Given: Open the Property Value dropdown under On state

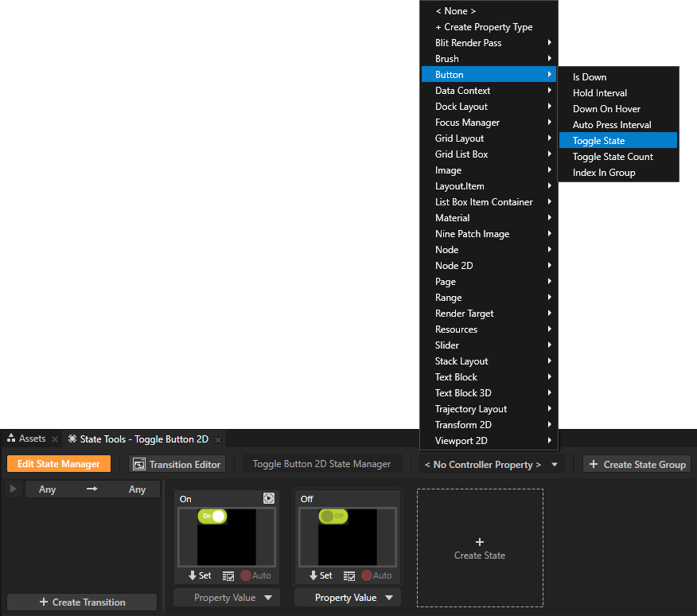Looking at the screenshot, I should point(226,598).
